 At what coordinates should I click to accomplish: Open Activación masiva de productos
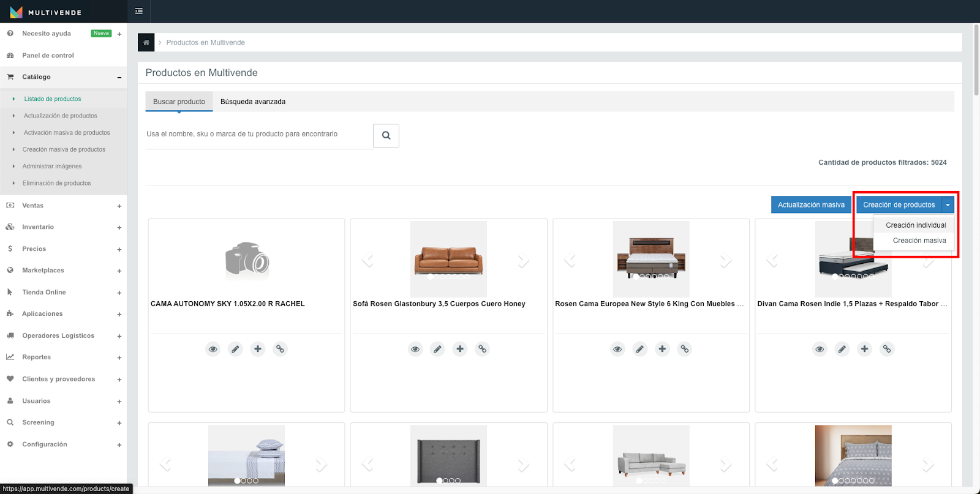pos(67,132)
